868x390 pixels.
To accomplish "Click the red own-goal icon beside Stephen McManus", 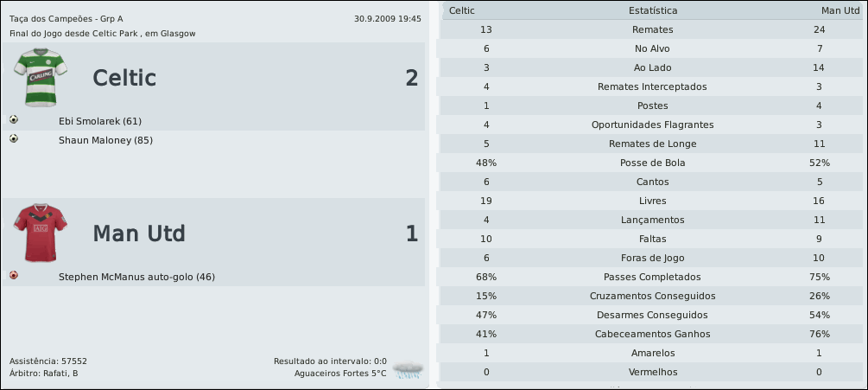I will pyautogui.click(x=14, y=276).
